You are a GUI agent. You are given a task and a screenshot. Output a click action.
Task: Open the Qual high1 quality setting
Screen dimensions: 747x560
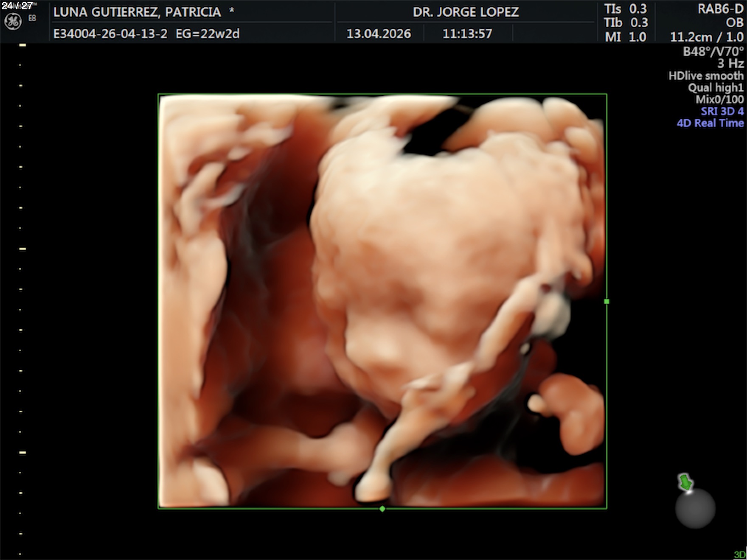pyautogui.click(x=716, y=88)
